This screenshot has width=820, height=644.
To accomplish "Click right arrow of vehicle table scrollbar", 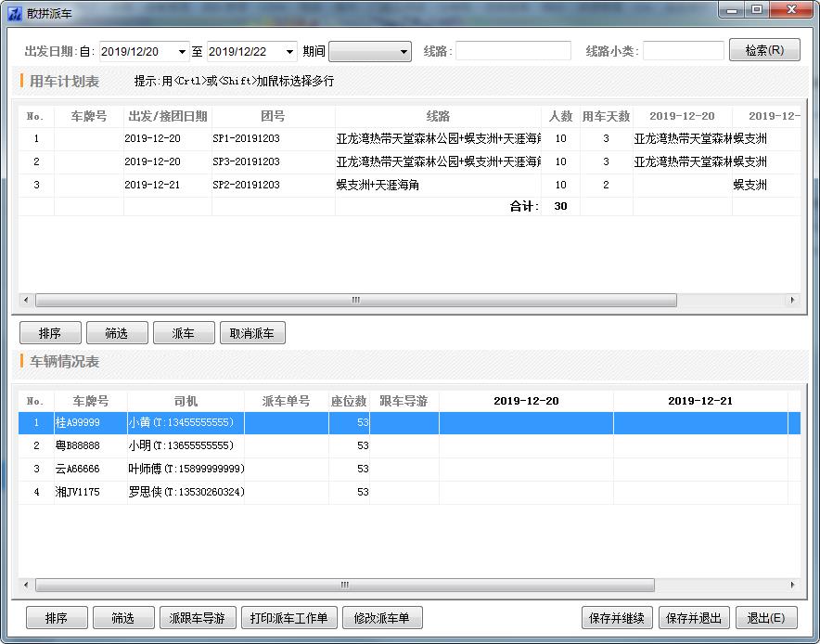I will [x=792, y=585].
